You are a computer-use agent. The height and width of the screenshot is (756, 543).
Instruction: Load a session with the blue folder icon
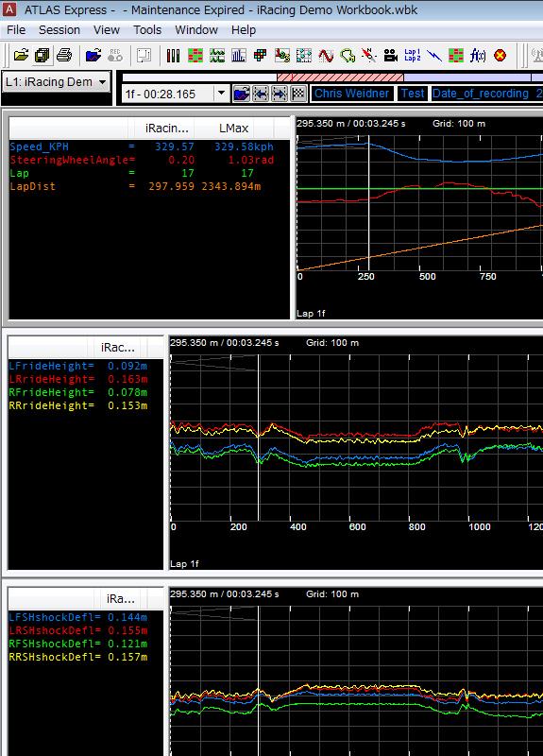(x=93, y=56)
